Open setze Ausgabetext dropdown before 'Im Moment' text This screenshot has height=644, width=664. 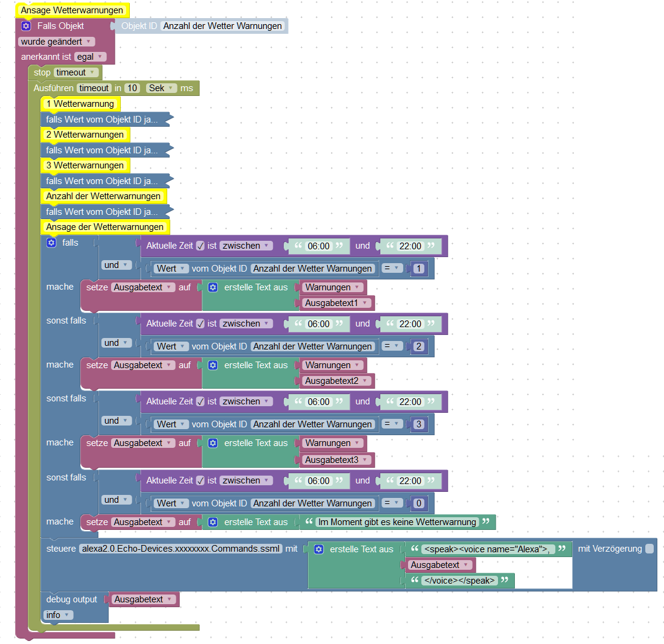(143, 523)
